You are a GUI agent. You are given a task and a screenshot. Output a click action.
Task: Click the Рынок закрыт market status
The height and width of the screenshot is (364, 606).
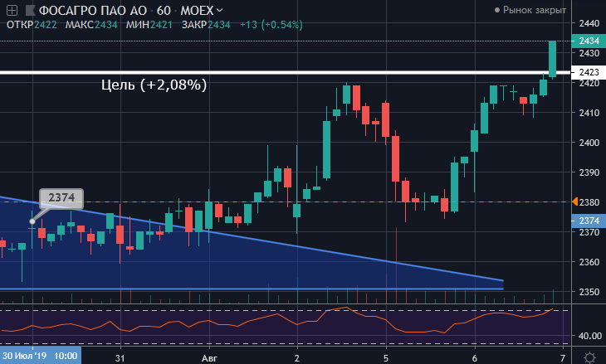coord(530,10)
